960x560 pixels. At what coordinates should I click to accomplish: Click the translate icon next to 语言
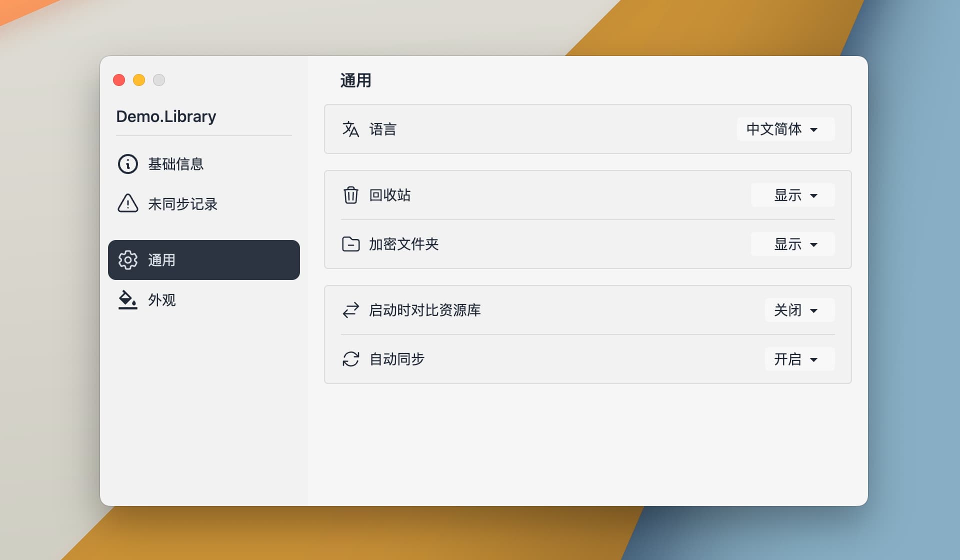point(350,129)
